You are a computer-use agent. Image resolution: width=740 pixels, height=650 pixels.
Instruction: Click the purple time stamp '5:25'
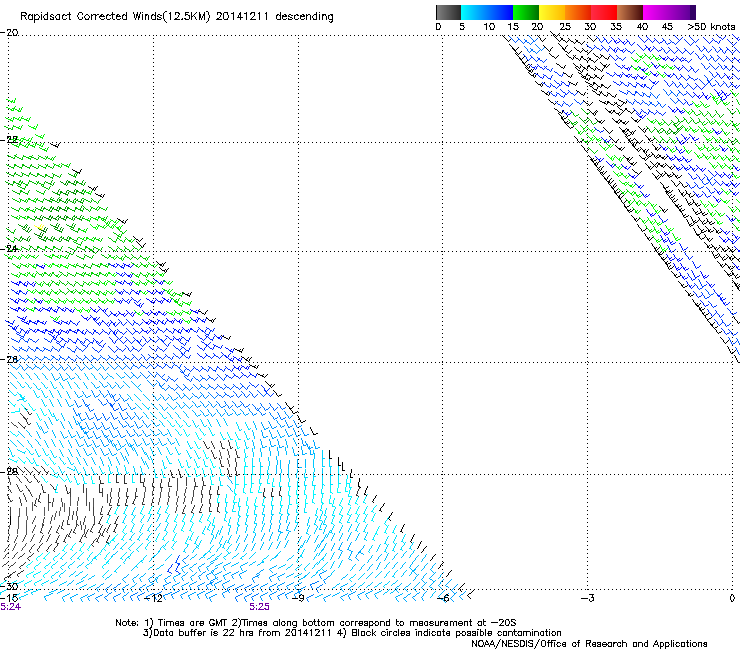(x=260, y=607)
